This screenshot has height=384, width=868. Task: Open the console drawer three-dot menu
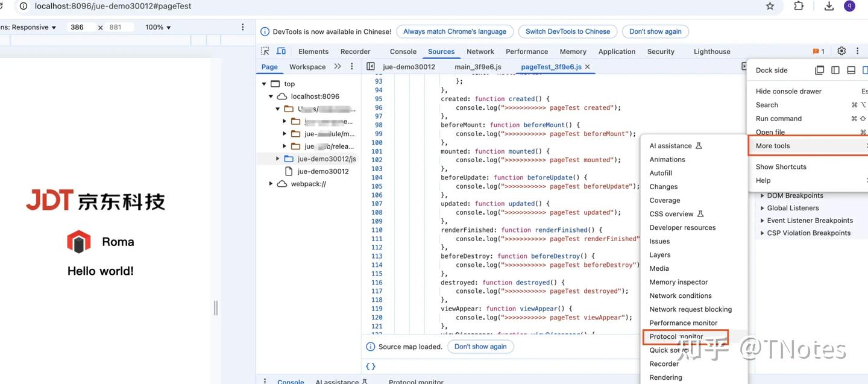tap(265, 381)
